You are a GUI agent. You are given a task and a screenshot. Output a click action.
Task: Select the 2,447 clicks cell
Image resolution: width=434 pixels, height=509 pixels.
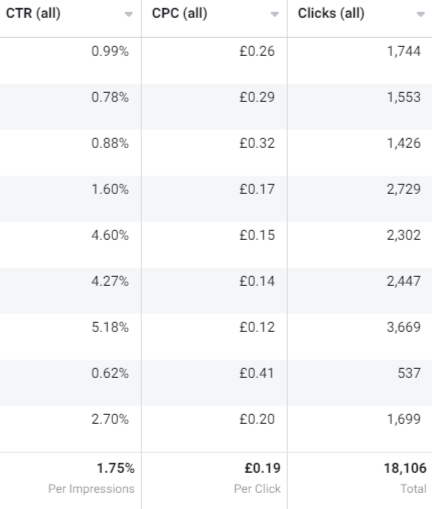360,291
